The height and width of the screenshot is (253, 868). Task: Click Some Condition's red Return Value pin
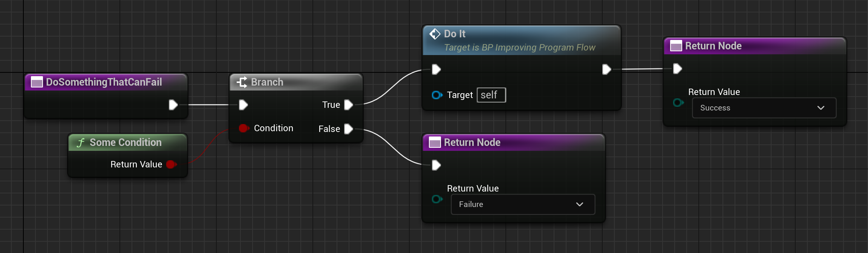point(171,164)
